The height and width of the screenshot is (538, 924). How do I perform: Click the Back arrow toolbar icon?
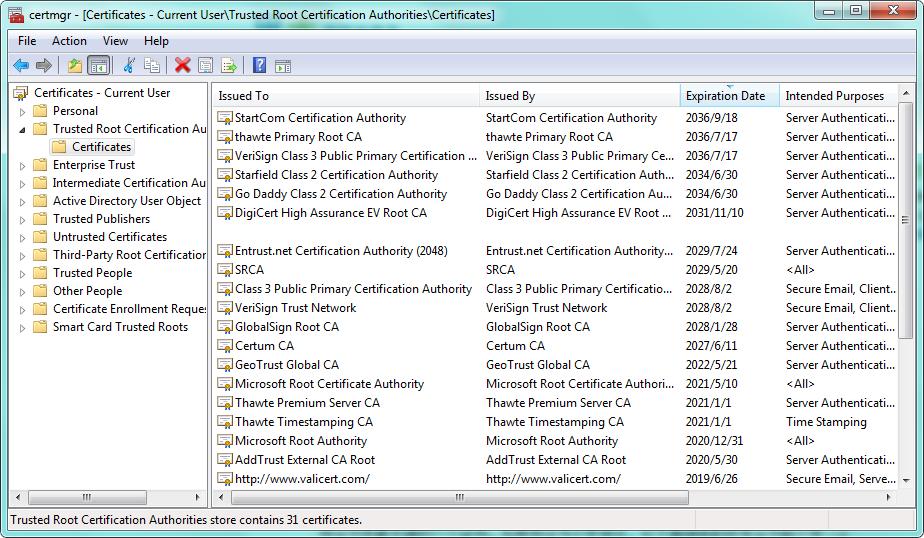click(20, 66)
